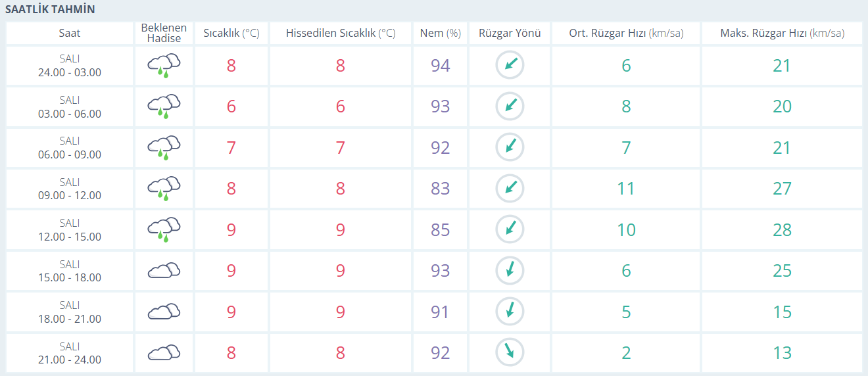Click the wind direction compass for 21.00 - 24.00
The image size is (868, 376).
point(510,352)
